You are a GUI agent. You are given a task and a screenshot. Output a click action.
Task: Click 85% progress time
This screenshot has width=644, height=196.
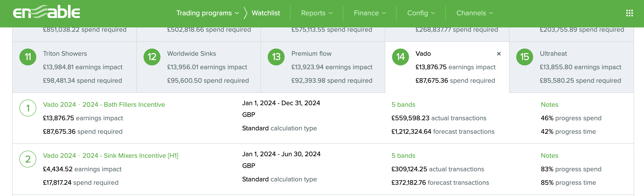click(x=568, y=183)
